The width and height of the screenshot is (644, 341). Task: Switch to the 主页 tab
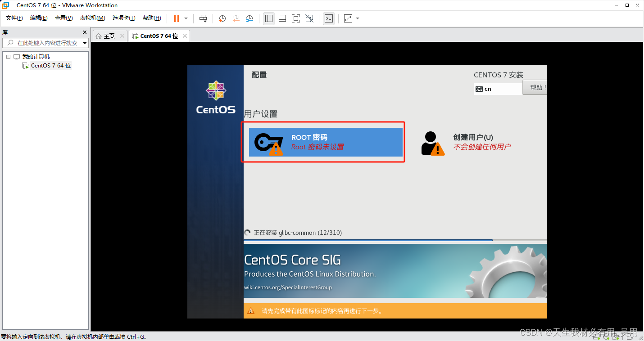pyautogui.click(x=109, y=36)
